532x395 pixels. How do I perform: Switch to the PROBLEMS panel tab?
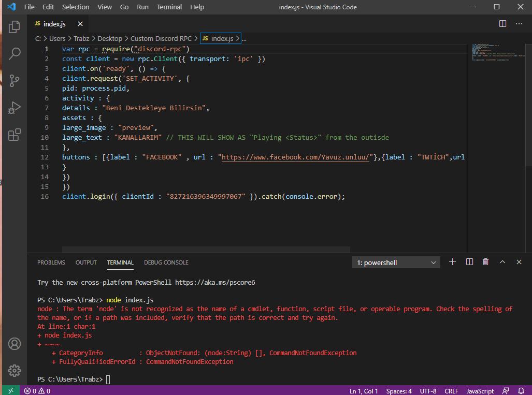click(x=51, y=262)
